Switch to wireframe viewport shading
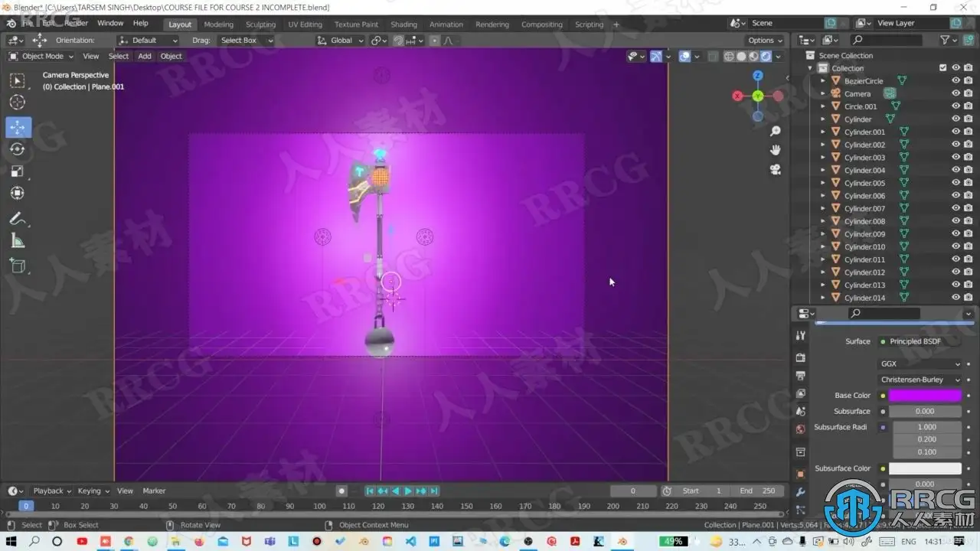The height and width of the screenshot is (551, 980). click(729, 56)
